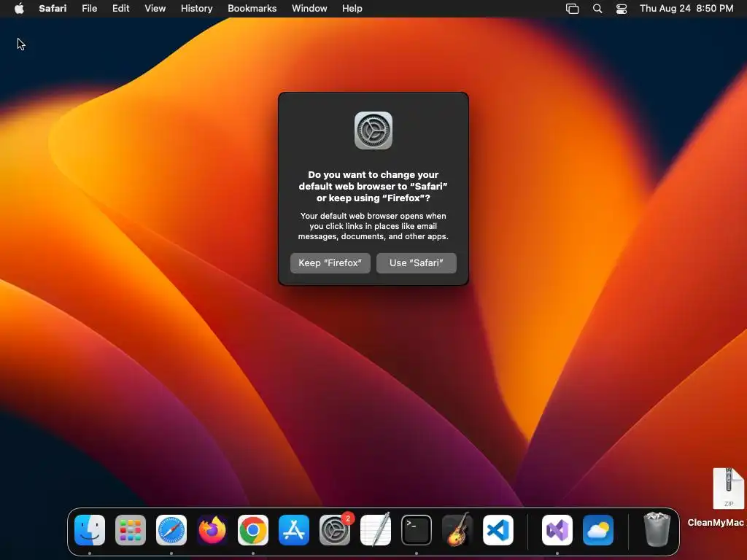Open Finder from the Dock
The image size is (747, 560).
click(x=90, y=530)
